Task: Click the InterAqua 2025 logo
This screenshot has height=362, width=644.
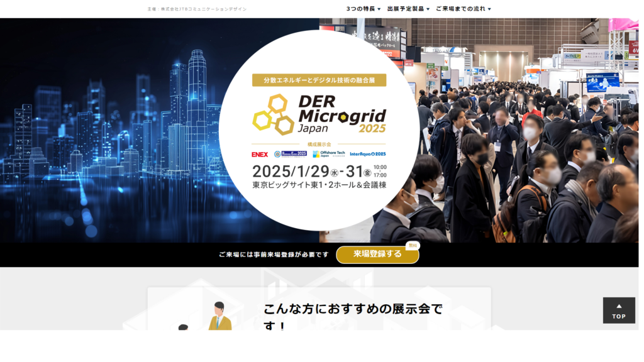Action: (x=367, y=154)
